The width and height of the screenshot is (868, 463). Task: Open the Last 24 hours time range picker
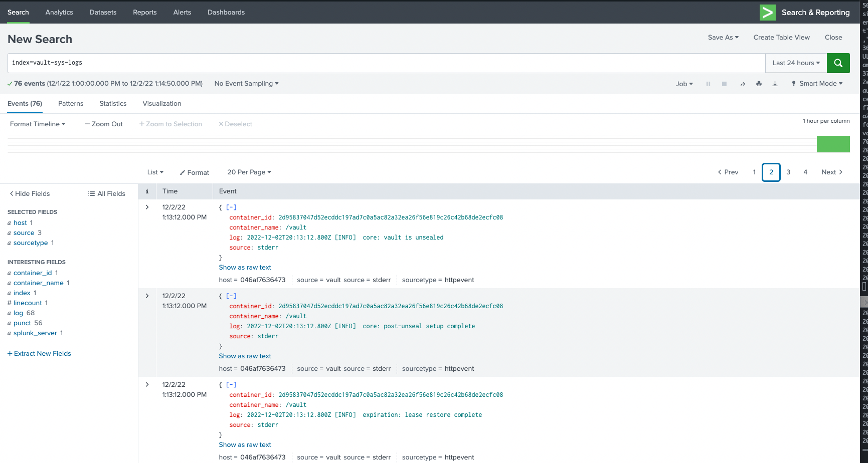(795, 63)
